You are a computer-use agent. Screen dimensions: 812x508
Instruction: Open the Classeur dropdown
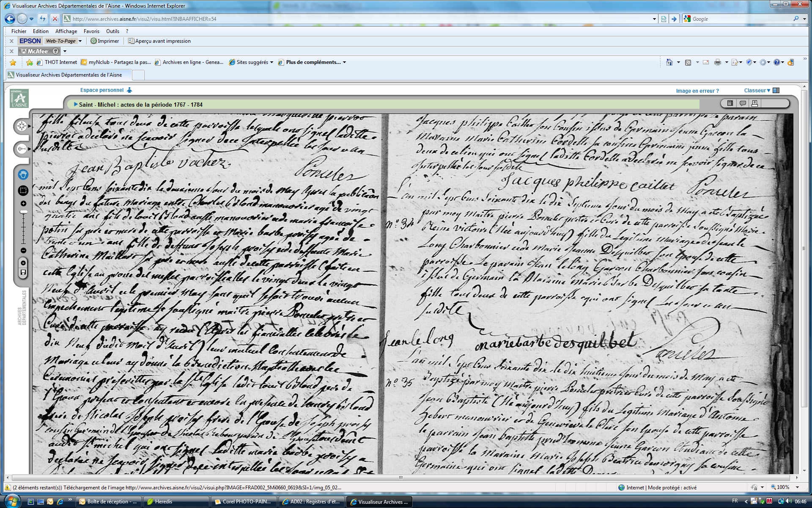pyautogui.click(x=757, y=91)
